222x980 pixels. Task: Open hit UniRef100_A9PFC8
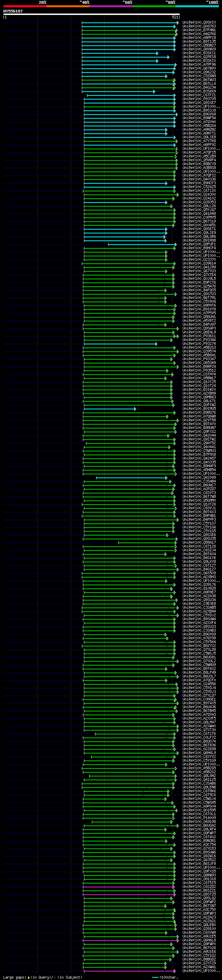199,38
